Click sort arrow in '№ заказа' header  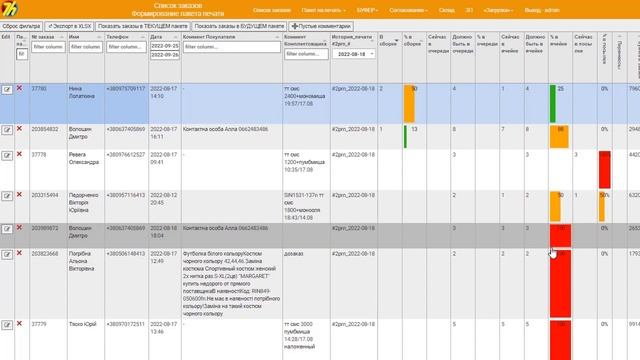pos(62,37)
